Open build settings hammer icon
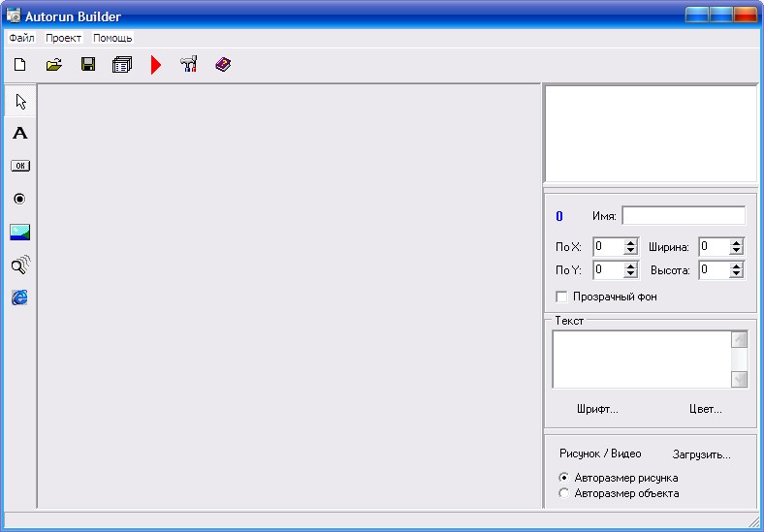The width and height of the screenshot is (764, 532). (x=189, y=64)
